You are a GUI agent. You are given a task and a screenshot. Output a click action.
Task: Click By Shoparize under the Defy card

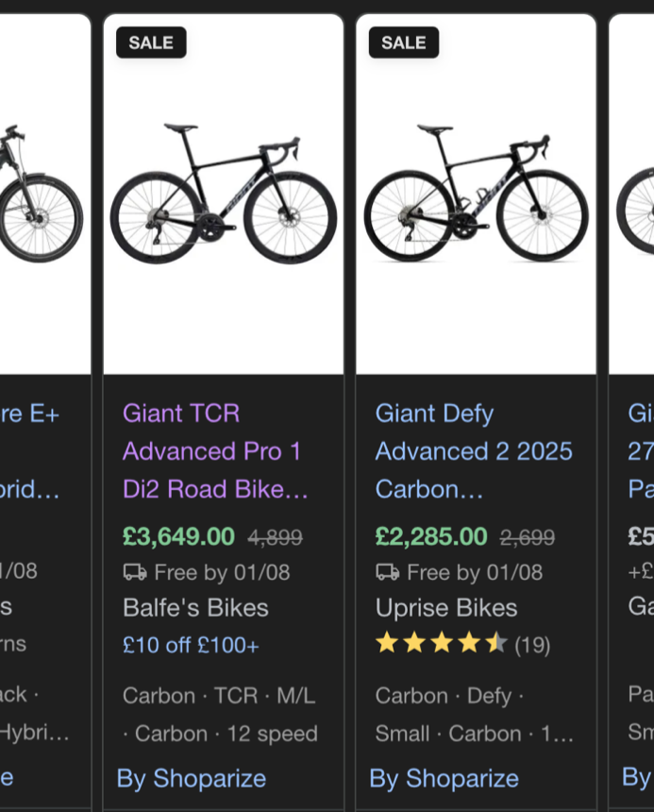[x=444, y=778]
